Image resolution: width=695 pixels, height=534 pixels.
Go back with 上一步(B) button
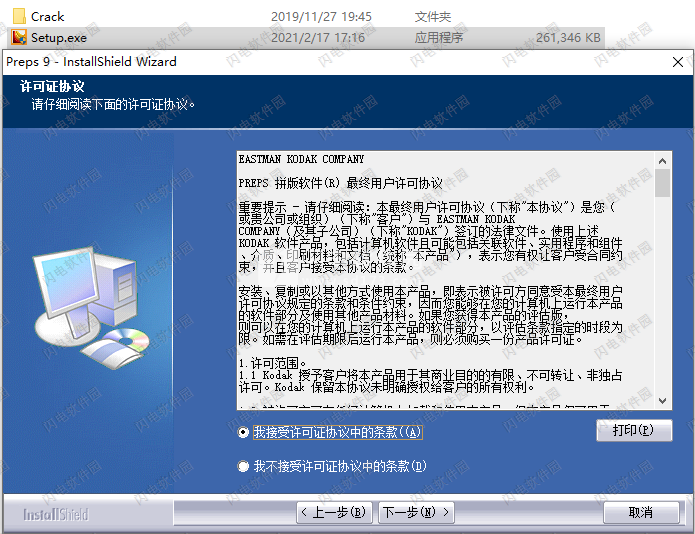coord(334,513)
